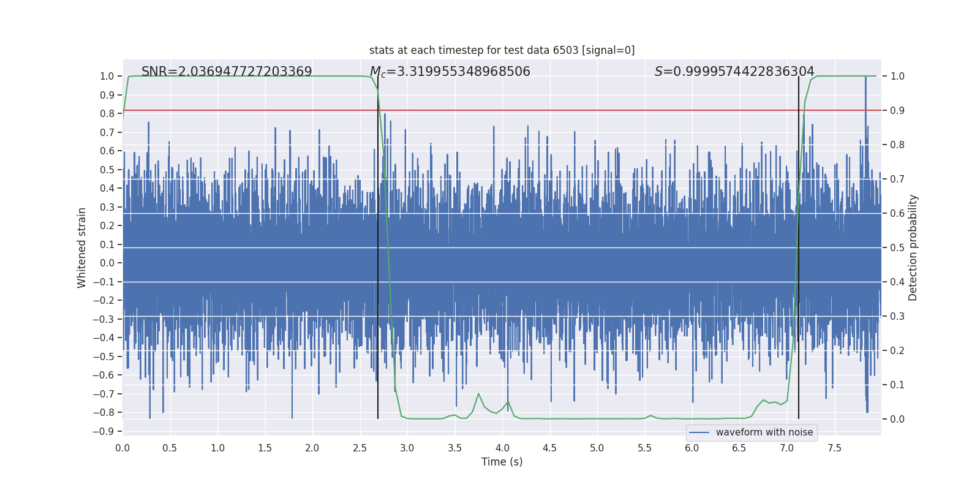Click the x-axis tick label 0.5
The image size is (980, 490).
[x=170, y=448]
